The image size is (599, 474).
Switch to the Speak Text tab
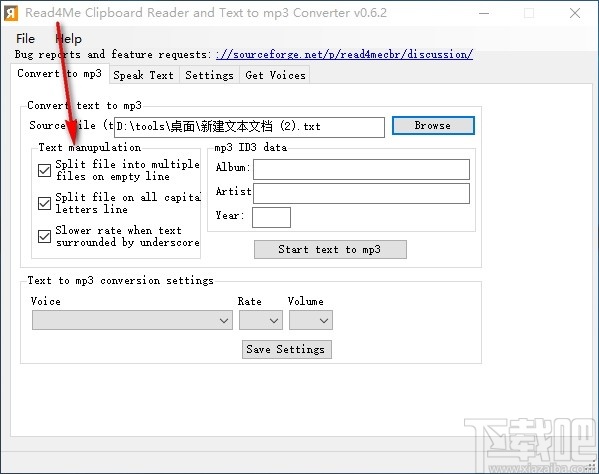click(144, 75)
